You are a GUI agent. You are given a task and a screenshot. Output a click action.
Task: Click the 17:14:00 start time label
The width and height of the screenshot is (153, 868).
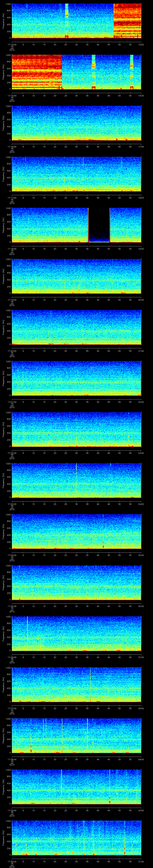12,44
